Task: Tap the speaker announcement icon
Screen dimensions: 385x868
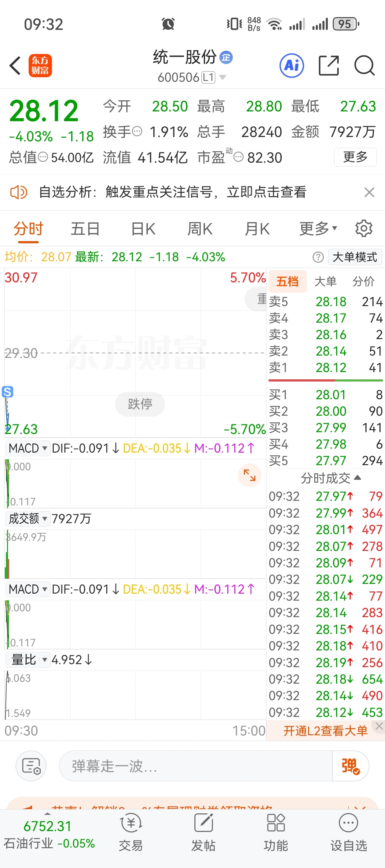Action: point(19,192)
